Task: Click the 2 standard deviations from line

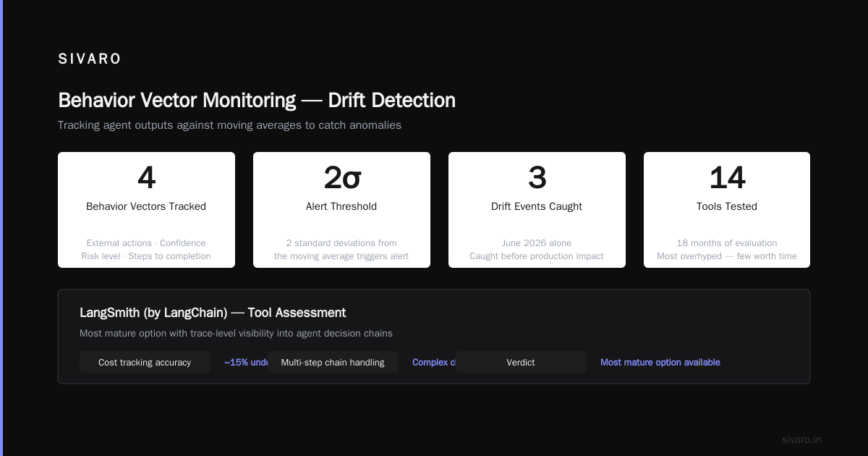Action: (x=341, y=243)
